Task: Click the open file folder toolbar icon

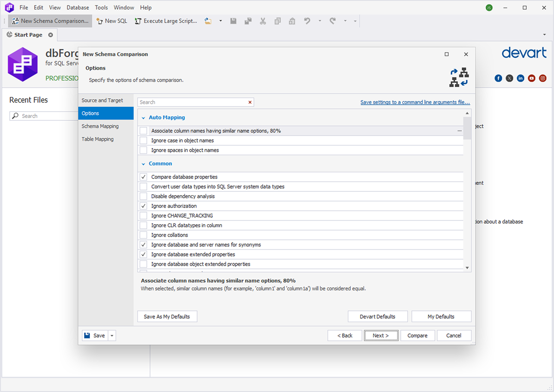Action: coord(208,21)
